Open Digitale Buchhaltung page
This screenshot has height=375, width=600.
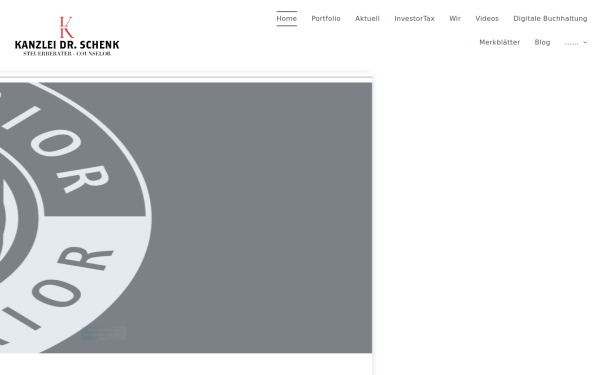click(550, 19)
